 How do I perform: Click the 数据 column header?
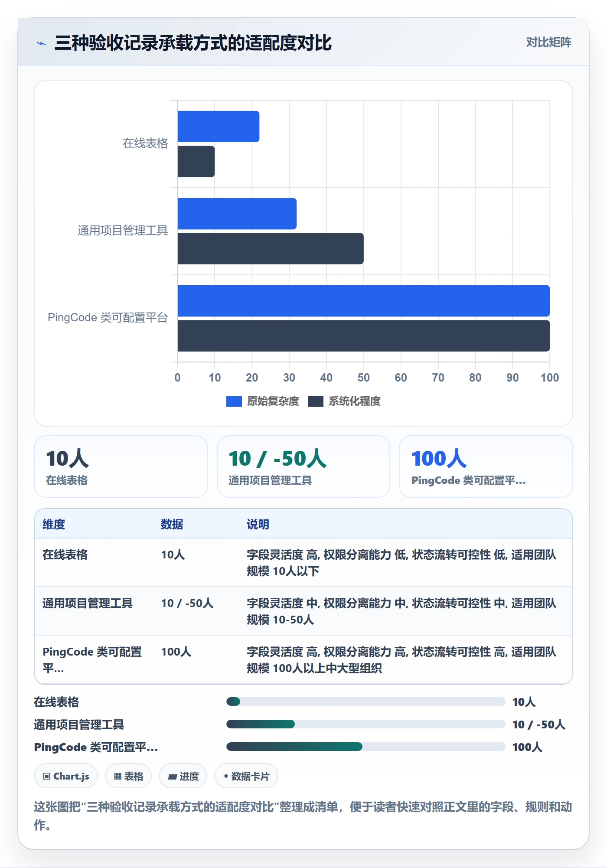click(172, 524)
